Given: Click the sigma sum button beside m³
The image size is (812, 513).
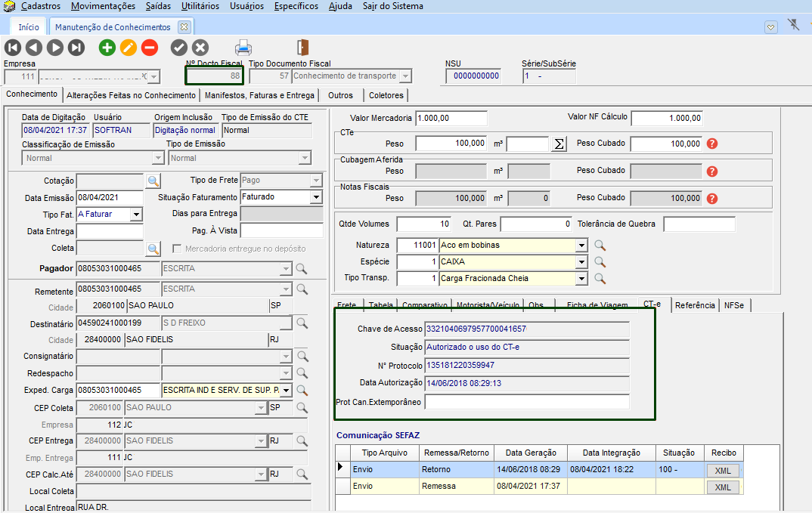Looking at the screenshot, I should 559,144.
